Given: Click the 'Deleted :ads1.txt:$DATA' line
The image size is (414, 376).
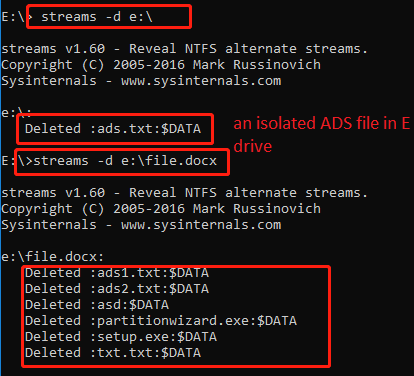Looking at the screenshot, I should 117,273.
